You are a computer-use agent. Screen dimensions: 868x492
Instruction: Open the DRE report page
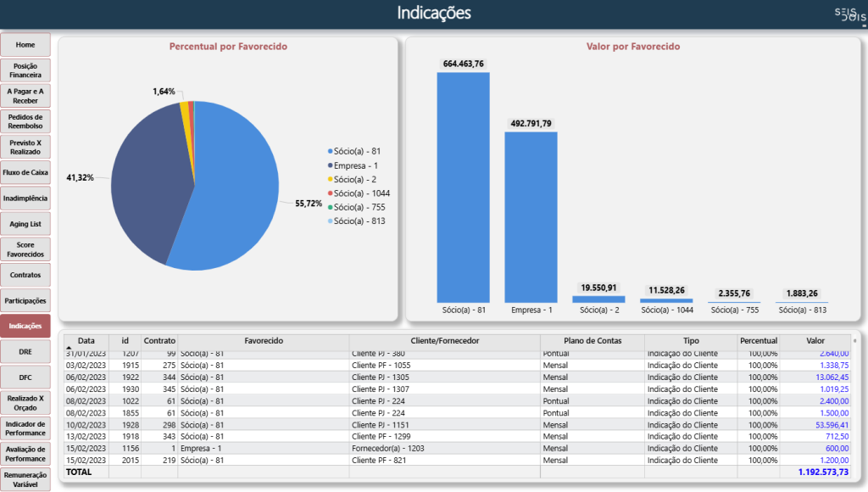(x=25, y=350)
